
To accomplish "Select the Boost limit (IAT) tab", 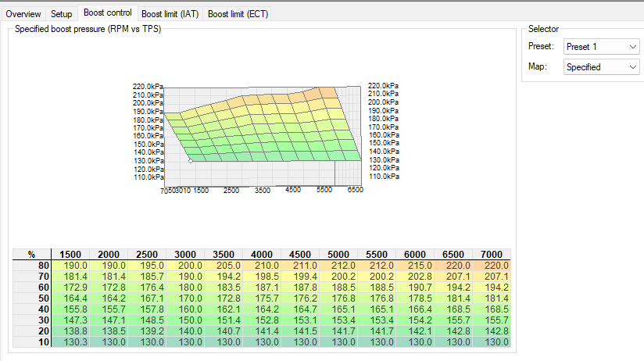I will (x=170, y=14).
